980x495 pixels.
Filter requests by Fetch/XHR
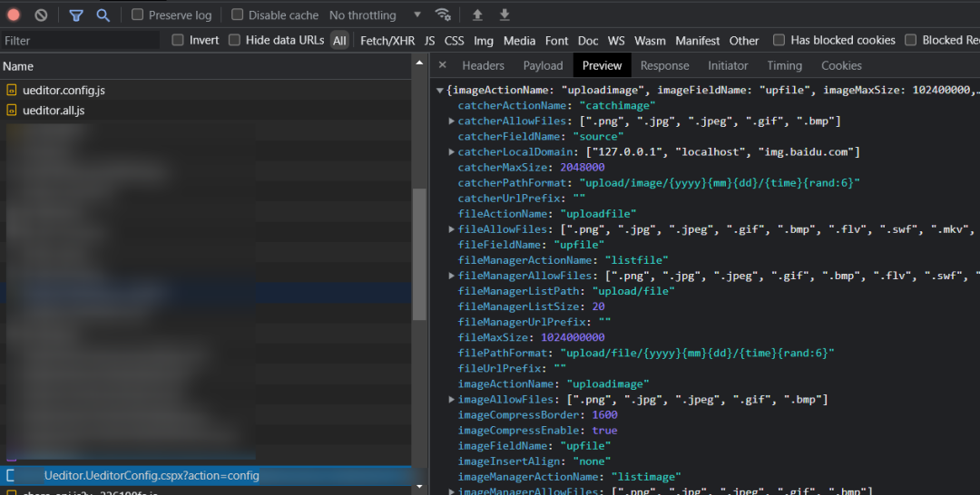pos(387,41)
